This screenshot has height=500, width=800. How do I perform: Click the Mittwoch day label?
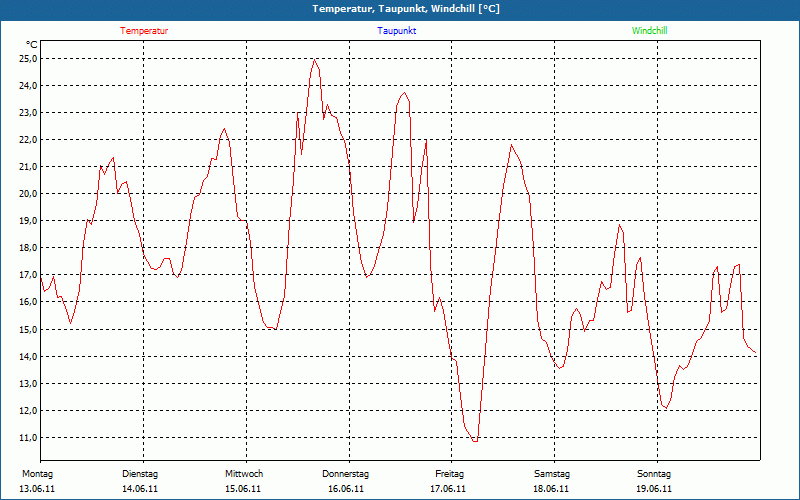coord(244,474)
